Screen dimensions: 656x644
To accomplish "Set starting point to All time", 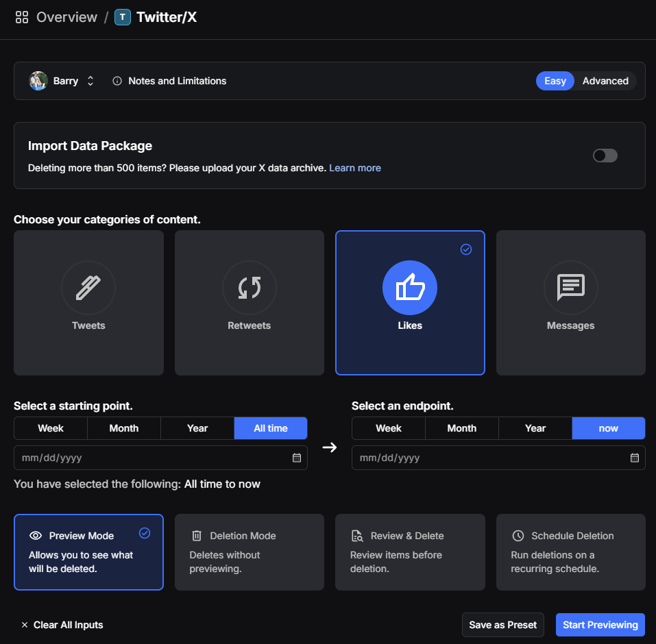I will point(271,428).
